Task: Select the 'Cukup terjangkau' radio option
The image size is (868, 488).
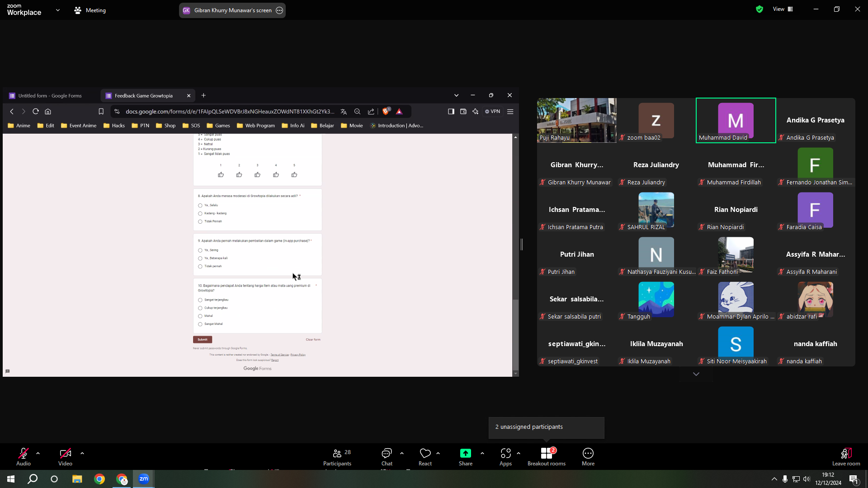Action: point(200,308)
